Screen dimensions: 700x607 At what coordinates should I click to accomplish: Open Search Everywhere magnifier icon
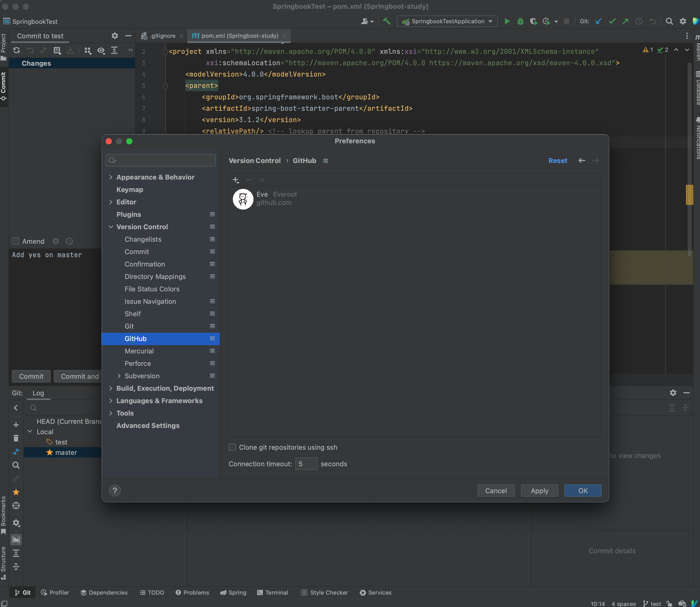(x=669, y=21)
